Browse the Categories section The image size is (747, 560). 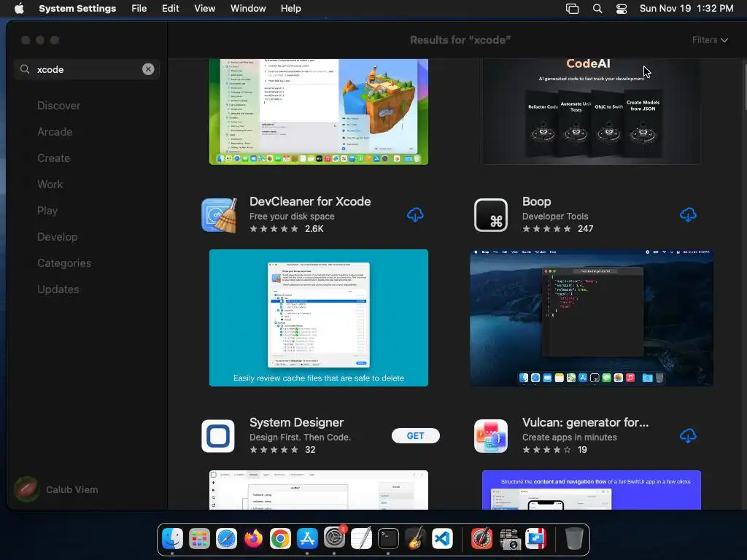tap(64, 262)
